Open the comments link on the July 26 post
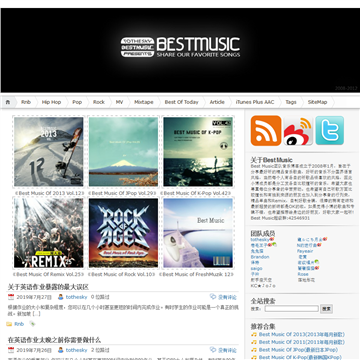This screenshot has width=360, height=360. (x=227, y=350)
